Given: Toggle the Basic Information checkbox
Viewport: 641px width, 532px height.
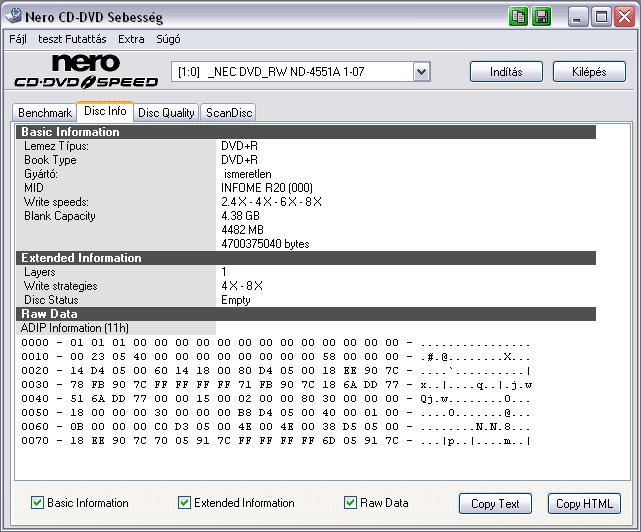Looking at the screenshot, I should 37,503.
